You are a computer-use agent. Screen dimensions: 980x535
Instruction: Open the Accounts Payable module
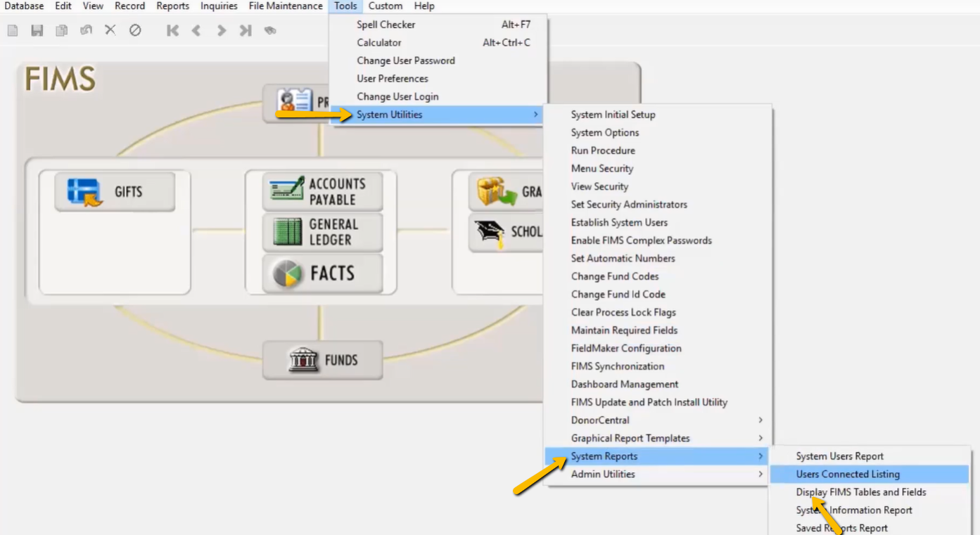point(323,191)
